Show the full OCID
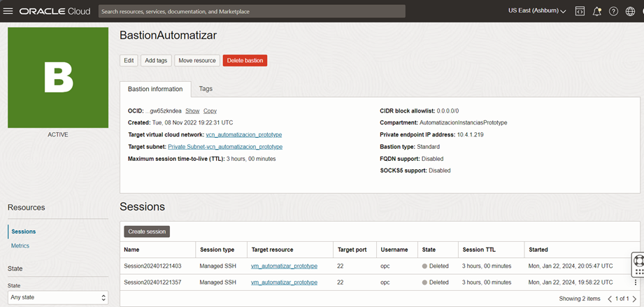The width and height of the screenshot is (644, 307). pyautogui.click(x=192, y=111)
